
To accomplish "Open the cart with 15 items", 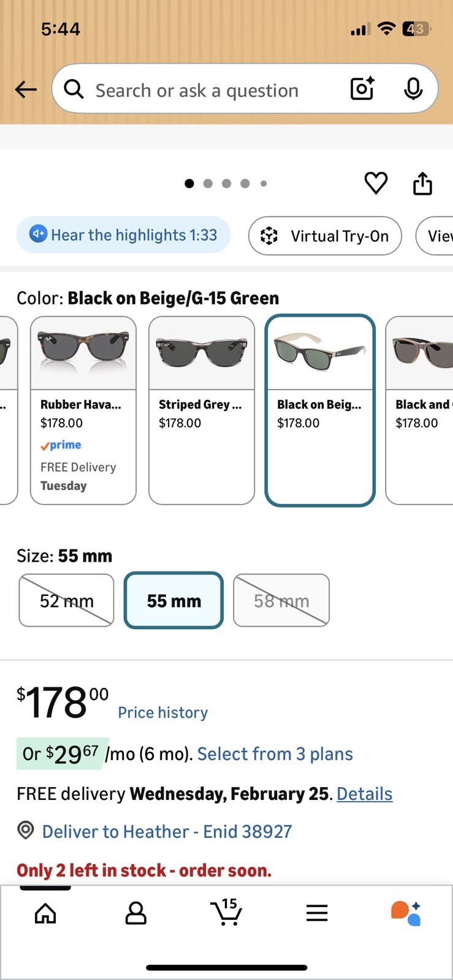I will pyautogui.click(x=226, y=913).
